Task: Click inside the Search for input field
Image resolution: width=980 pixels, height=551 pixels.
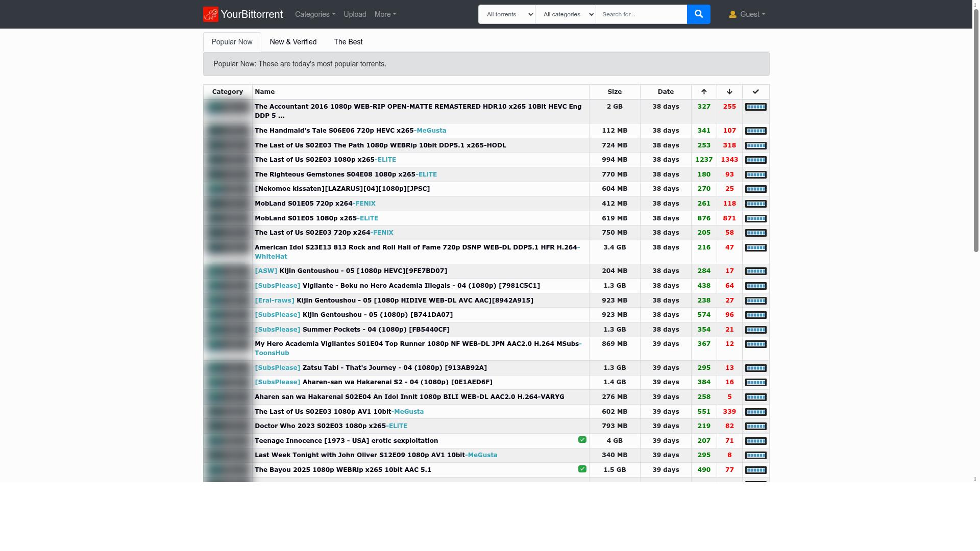Action: pos(641,14)
